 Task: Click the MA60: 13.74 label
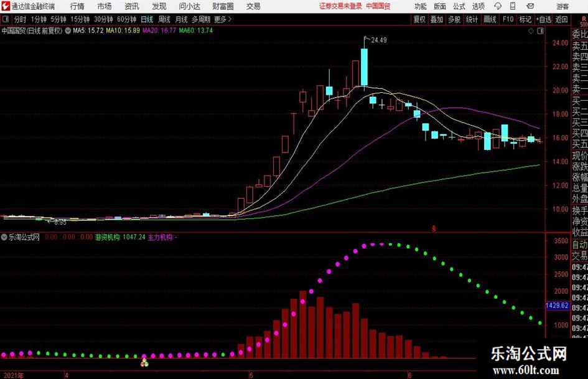196,30
